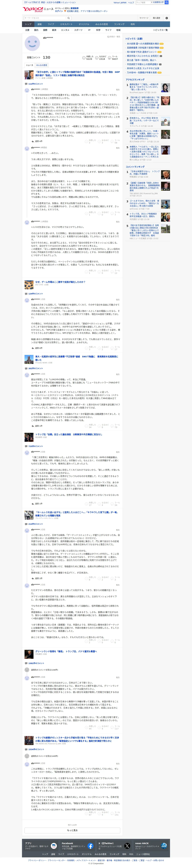Expand 返信 0件 under the game market comment
Screen dimensions: 192x868
click(x=37, y=348)
